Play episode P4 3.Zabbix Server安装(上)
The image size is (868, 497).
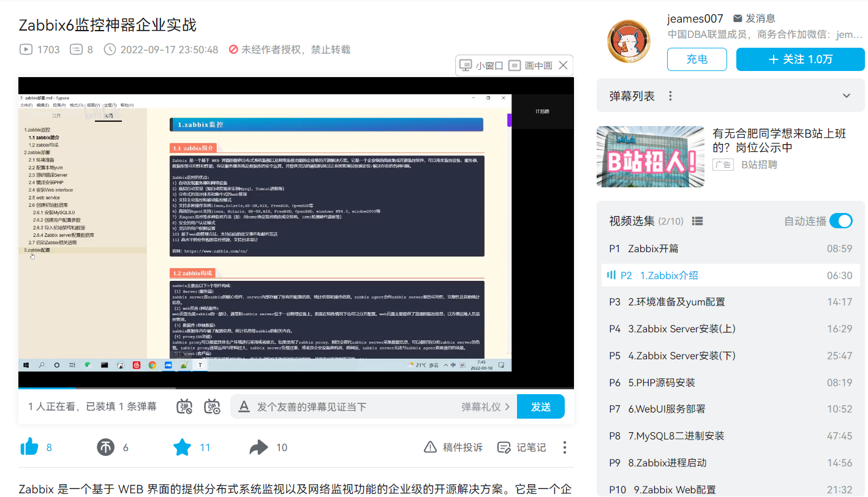[x=730, y=329]
